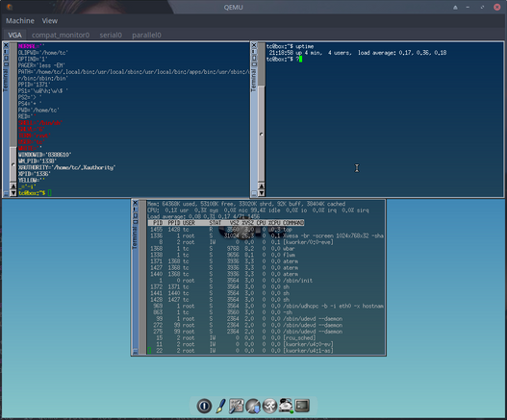Iconize the left env-variables terminal window
507x420 pixels.
point(6,52)
